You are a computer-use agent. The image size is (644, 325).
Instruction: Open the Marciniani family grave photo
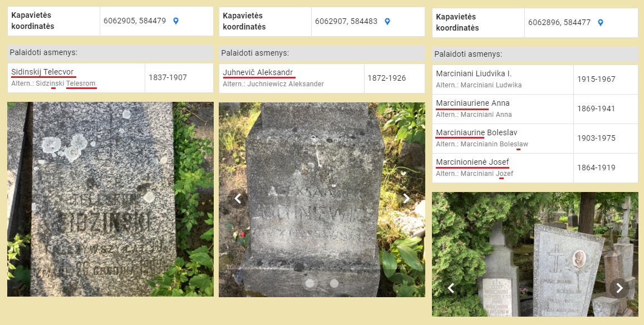[x=535, y=254]
